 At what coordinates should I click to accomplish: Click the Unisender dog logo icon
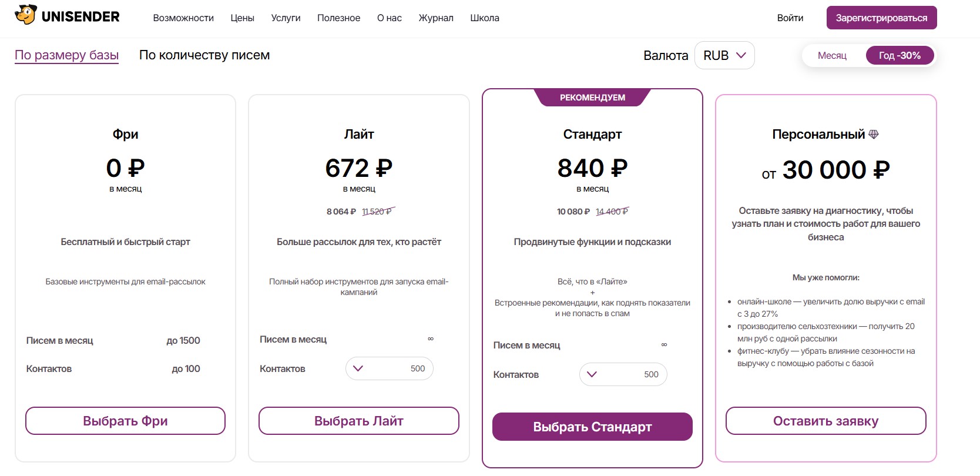coord(26,15)
